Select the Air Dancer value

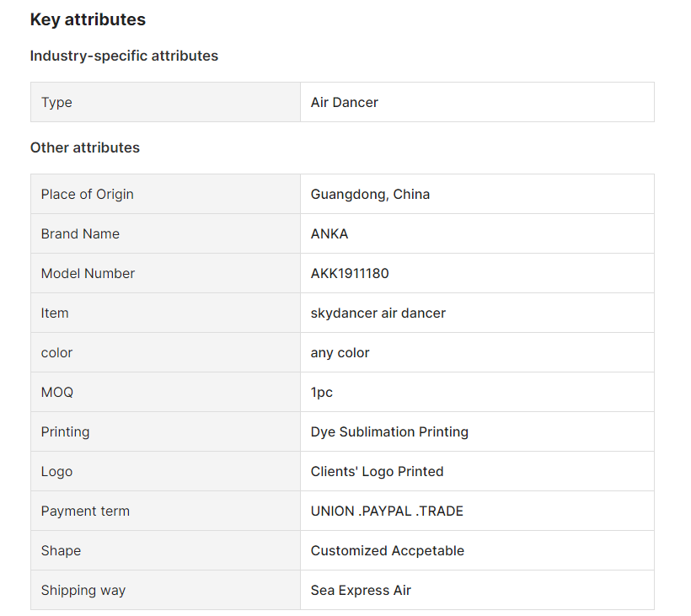(x=344, y=102)
